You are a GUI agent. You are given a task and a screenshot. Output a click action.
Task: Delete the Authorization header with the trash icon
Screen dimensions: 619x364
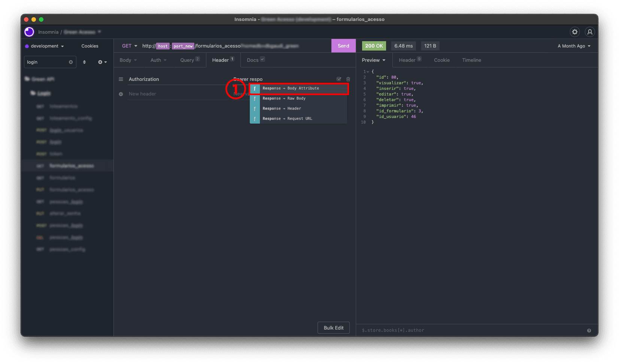pos(348,79)
